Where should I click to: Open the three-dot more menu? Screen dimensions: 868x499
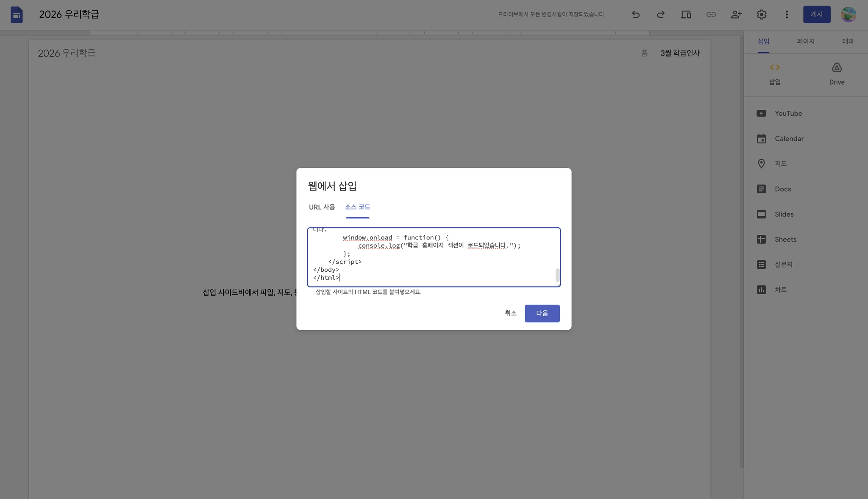tap(787, 14)
